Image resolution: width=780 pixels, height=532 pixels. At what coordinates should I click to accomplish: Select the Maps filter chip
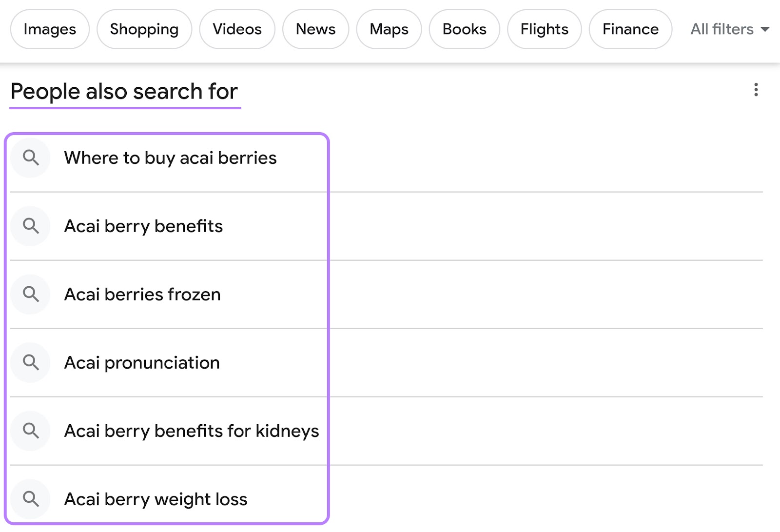coord(389,29)
